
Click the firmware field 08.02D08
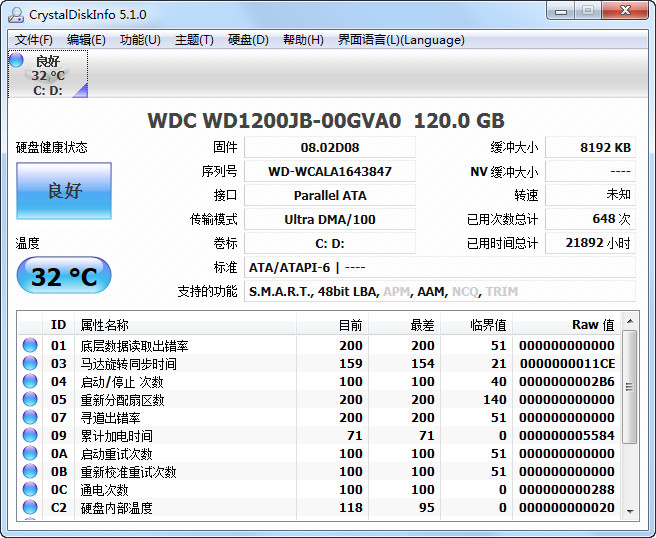330,148
